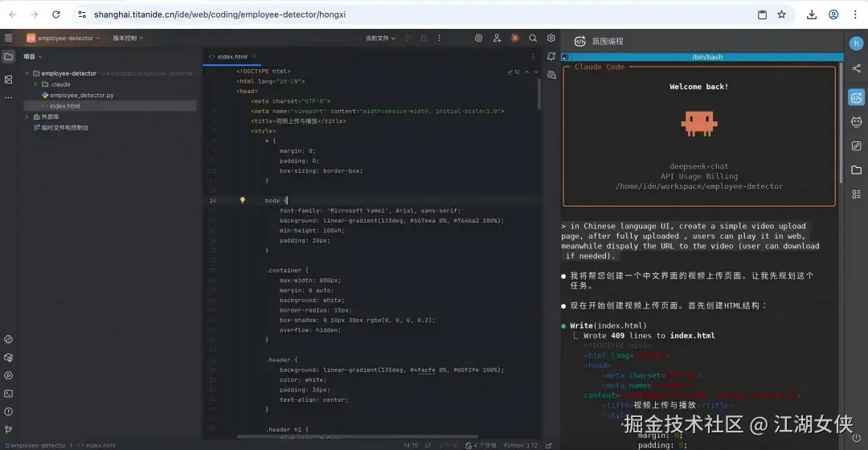The width and height of the screenshot is (868, 450).
Task: Open the 4 个空格 indent settings
Action: (481, 445)
